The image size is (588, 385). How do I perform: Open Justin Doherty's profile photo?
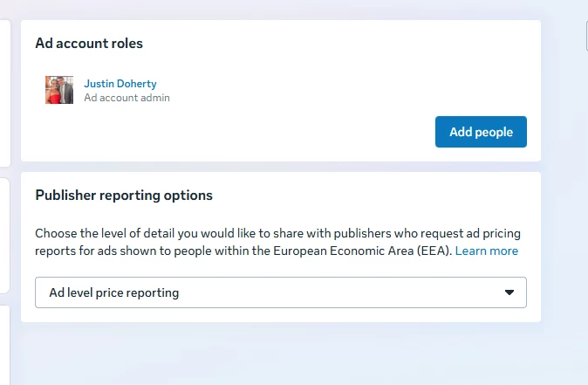(59, 90)
